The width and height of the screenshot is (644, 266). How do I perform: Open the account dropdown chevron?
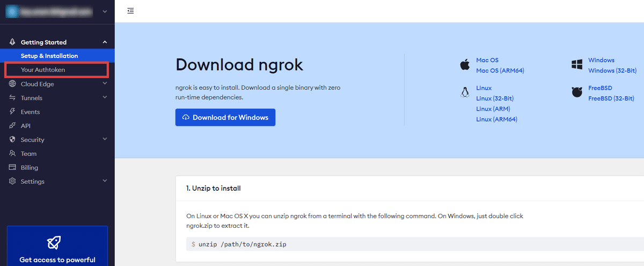click(x=104, y=11)
